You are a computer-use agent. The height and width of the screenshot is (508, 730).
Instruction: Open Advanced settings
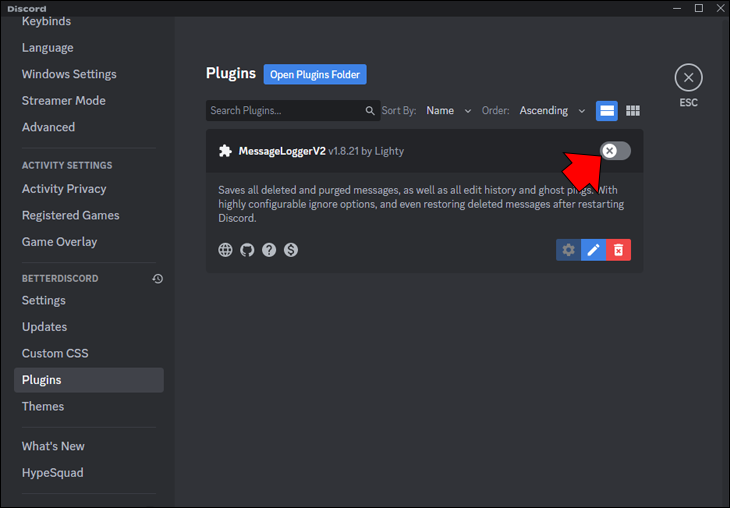[x=48, y=128]
